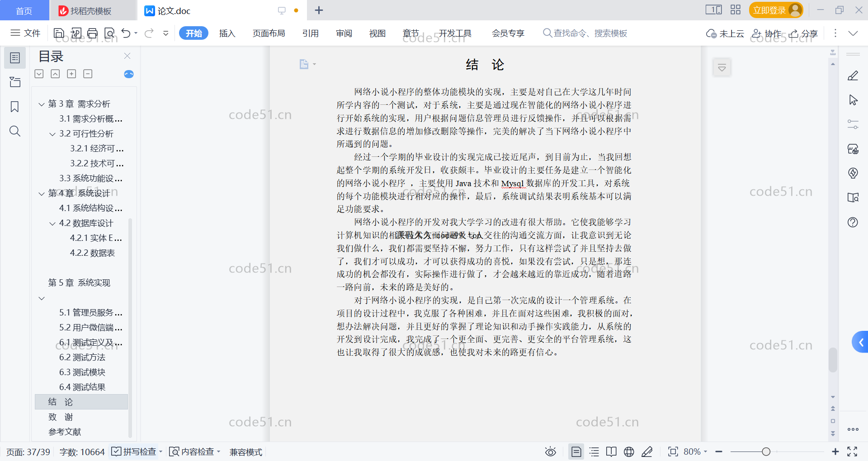The image size is (868, 461).
Task: Click the Print icon in quick toolbar
Action: coord(92,33)
